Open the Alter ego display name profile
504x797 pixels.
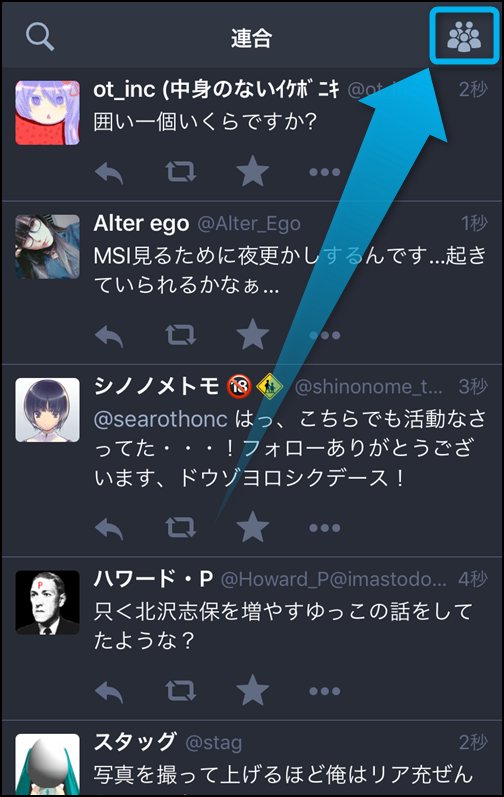pyautogui.click(x=141, y=224)
